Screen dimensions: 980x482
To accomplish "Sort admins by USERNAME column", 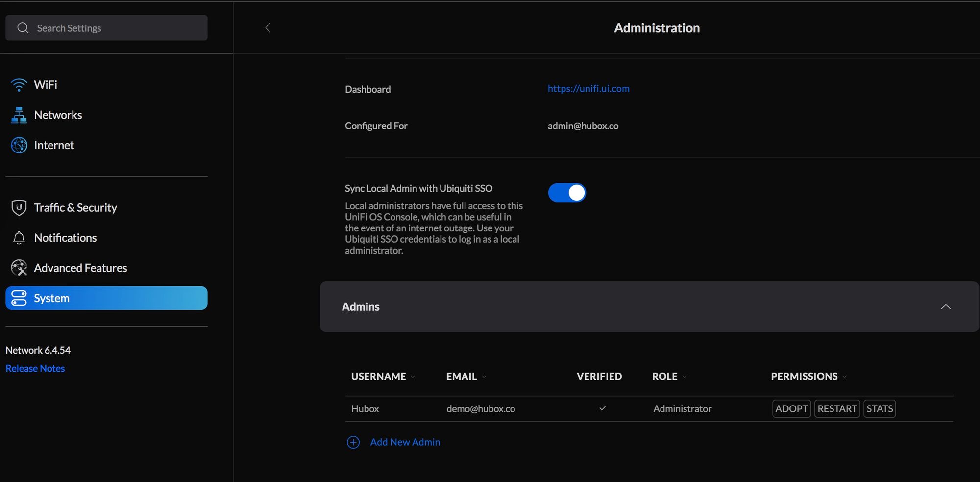I will (383, 376).
